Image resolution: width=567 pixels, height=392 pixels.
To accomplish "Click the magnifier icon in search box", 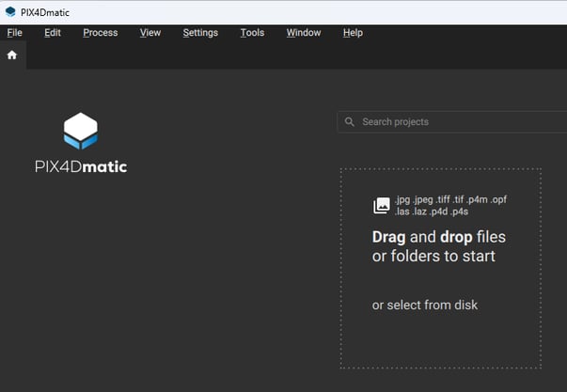I will click(350, 122).
